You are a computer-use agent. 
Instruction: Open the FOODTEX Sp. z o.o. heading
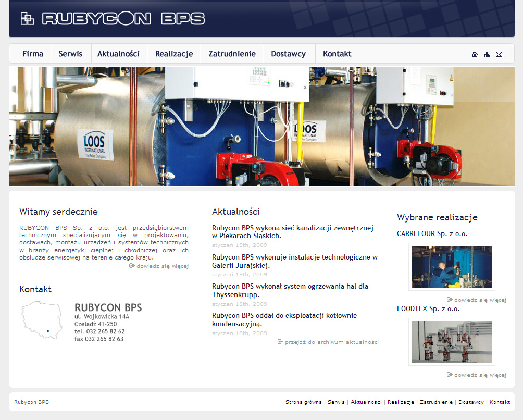[x=428, y=308]
